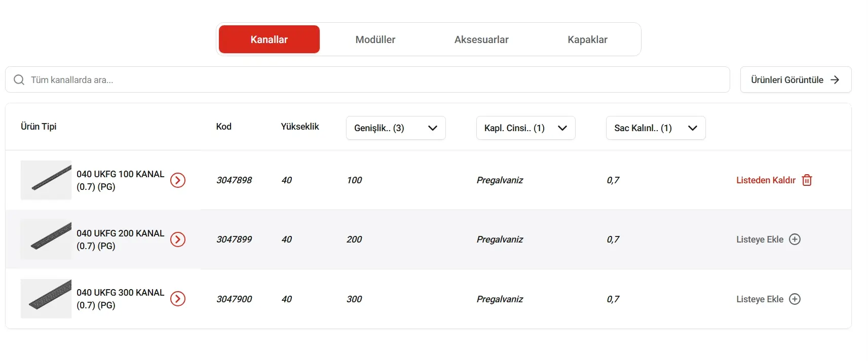
Task: Click the arrow icon in Ürünleri Görüntüle
Action: click(835, 79)
